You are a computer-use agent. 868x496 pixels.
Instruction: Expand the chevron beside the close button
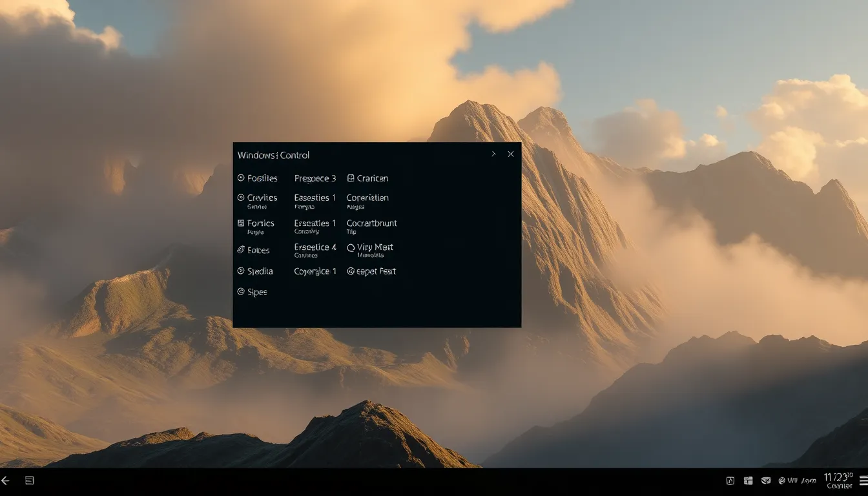[x=493, y=154]
